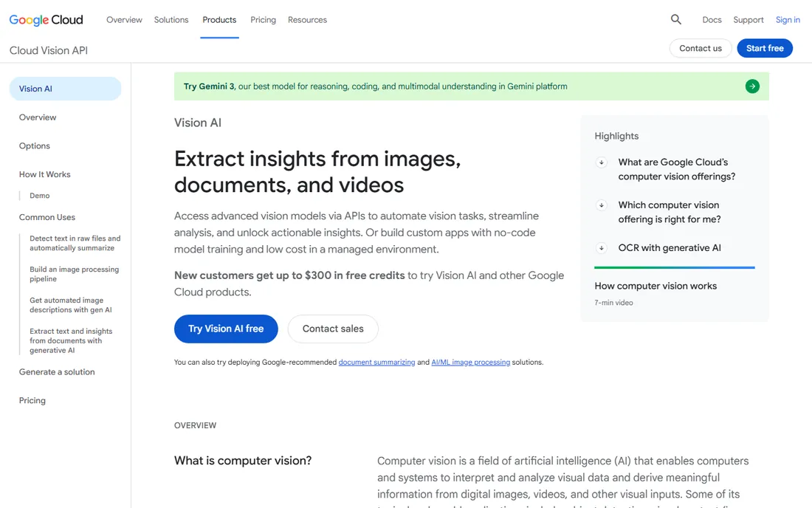Select Pricing in the left sidebar
812x508 pixels.
click(32, 401)
